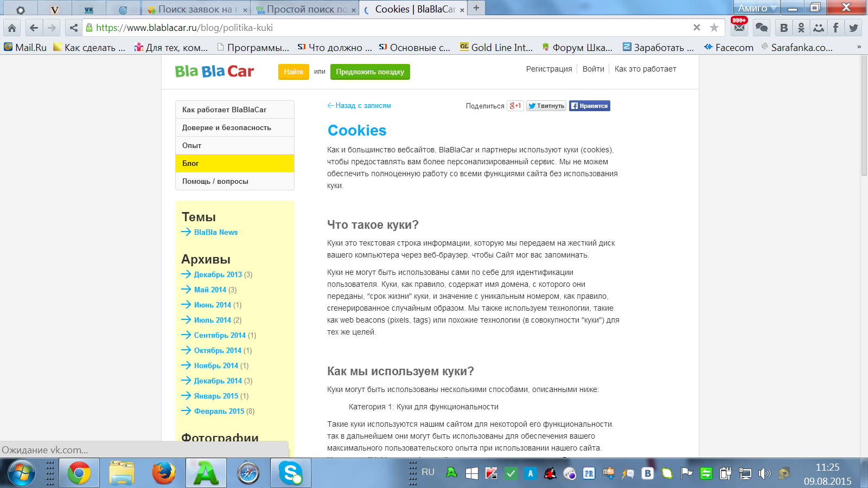The width and height of the screenshot is (868, 488).
Task: Click the BlaBlaCar logo
Action: pos(214,72)
